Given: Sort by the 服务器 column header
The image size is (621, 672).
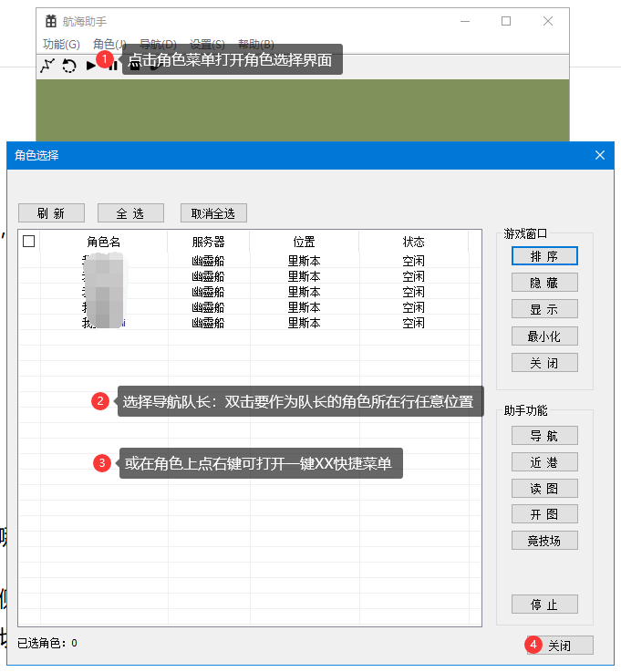Looking at the screenshot, I should (x=208, y=242).
